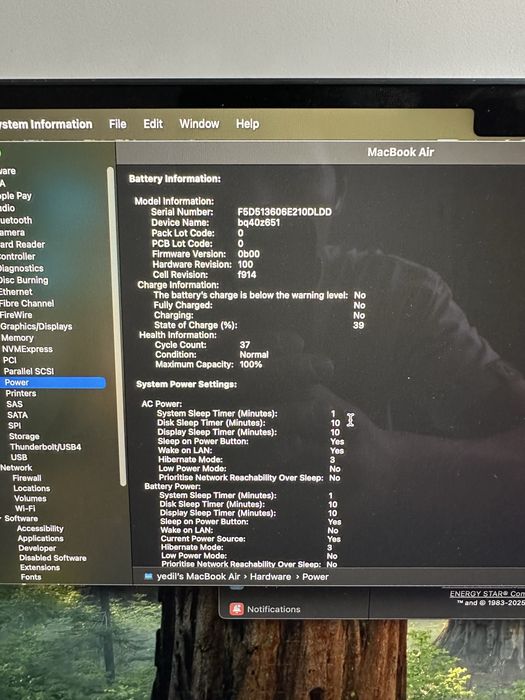Select the Software category in the sidebar
The image size is (525, 700).
click(x=21, y=518)
